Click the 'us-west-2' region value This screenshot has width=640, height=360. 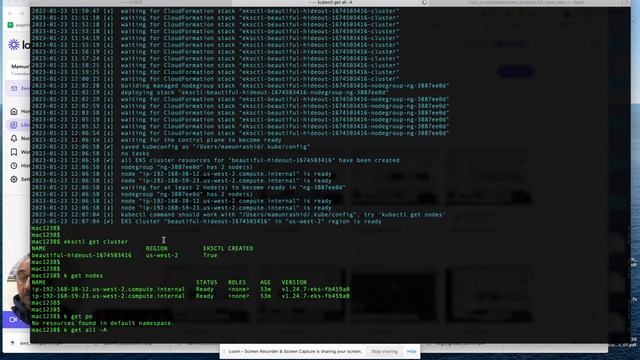tap(162, 255)
